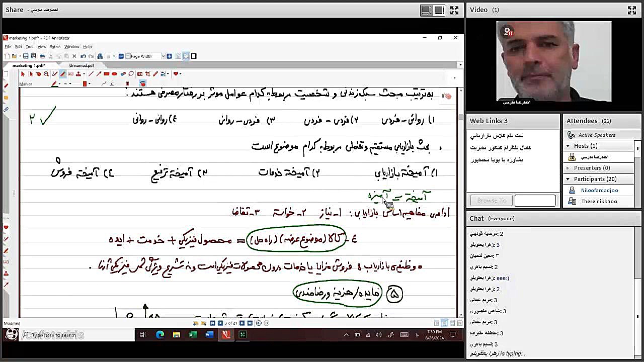Click the page number field 3 of 21

click(x=230, y=323)
